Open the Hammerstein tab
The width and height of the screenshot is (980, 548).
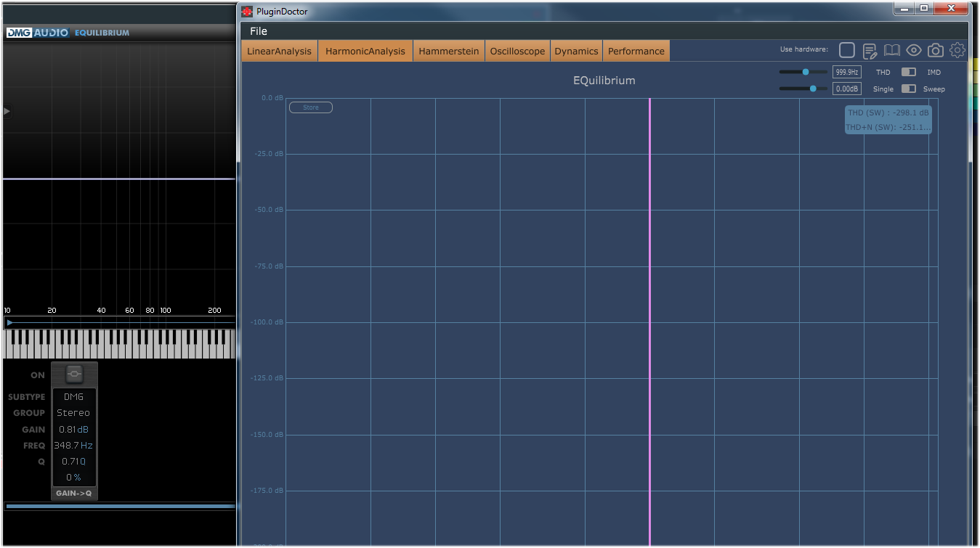click(449, 51)
